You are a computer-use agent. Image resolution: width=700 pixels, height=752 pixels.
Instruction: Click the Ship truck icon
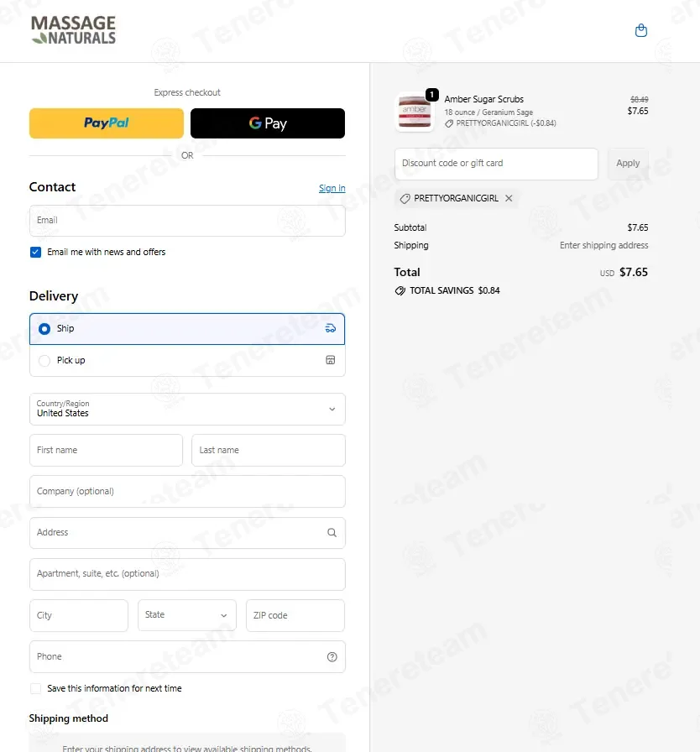tap(331, 328)
